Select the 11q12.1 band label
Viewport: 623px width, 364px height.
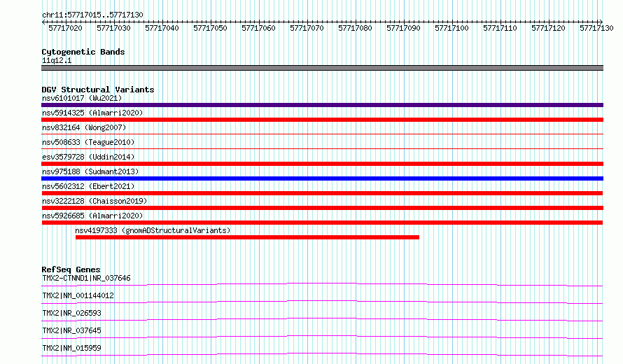click(57, 61)
